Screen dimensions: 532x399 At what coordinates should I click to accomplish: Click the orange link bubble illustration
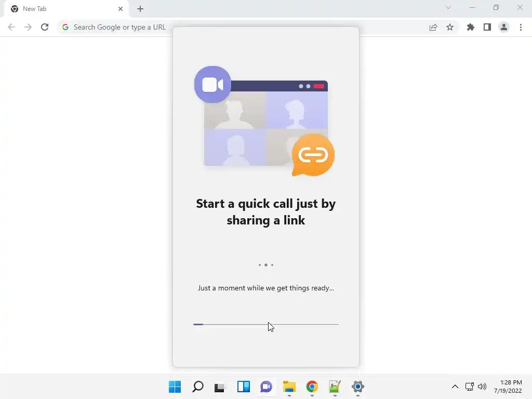point(313,155)
